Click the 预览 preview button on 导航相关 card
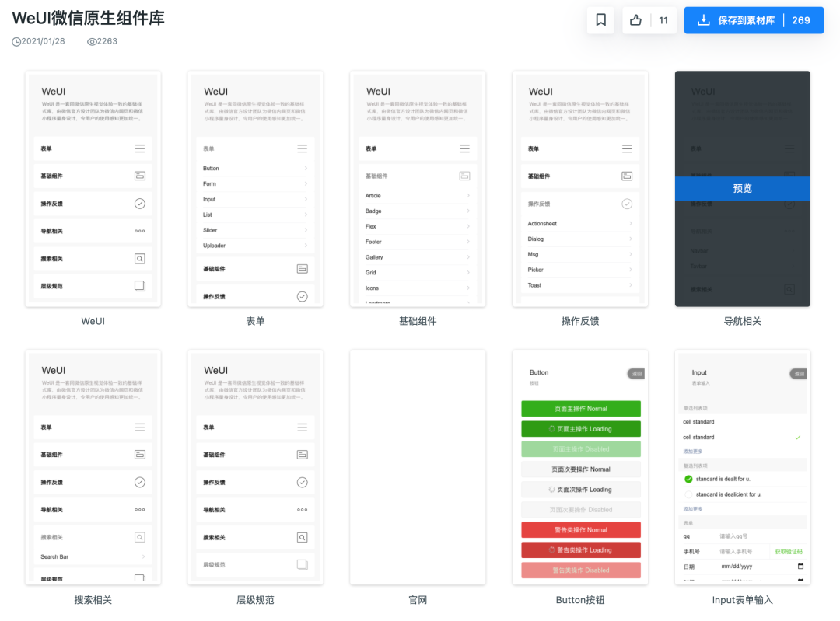This screenshot has width=840, height=621. click(x=743, y=188)
